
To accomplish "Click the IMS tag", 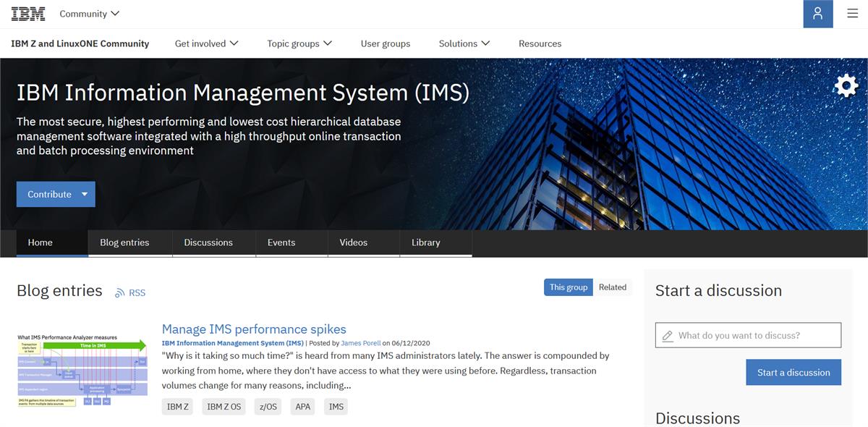I will point(336,407).
